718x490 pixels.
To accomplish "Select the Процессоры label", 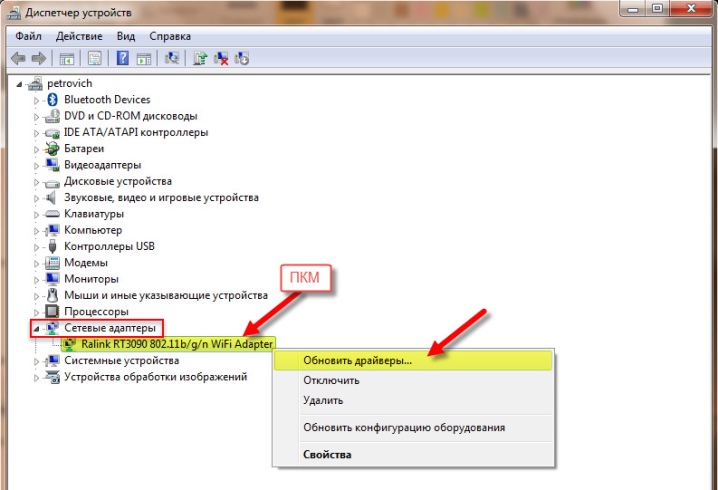I will (96, 312).
